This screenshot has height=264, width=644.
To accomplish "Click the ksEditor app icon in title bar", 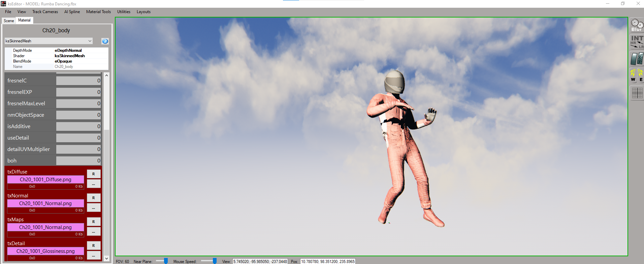I will click(3, 4).
